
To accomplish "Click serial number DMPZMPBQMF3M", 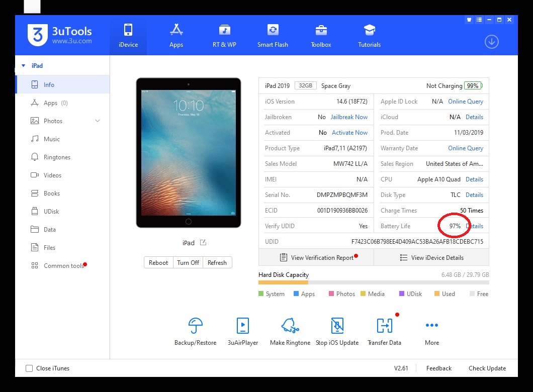I will click(x=342, y=195).
